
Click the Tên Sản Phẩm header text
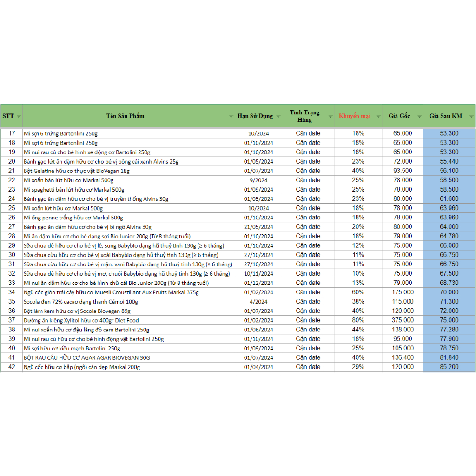coord(125,116)
